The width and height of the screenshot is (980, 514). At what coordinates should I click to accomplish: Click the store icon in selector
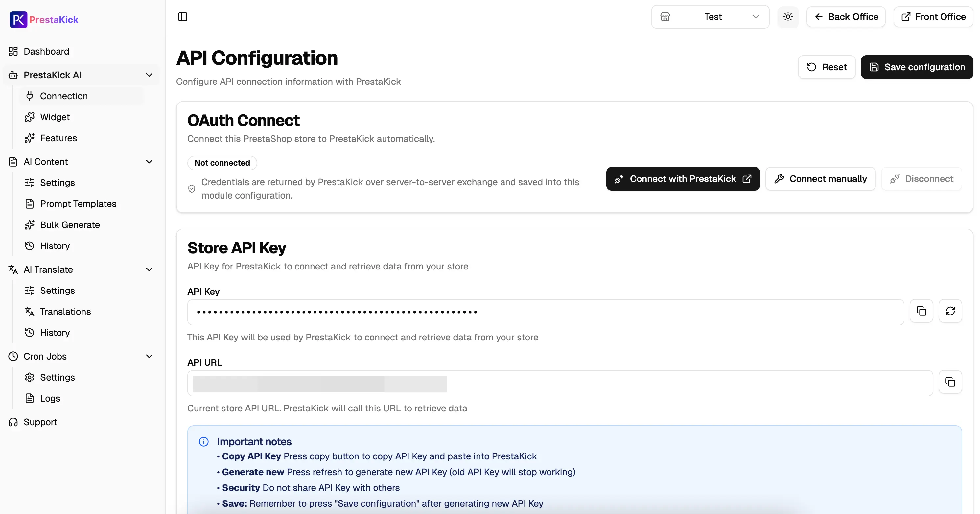(665, 17)
